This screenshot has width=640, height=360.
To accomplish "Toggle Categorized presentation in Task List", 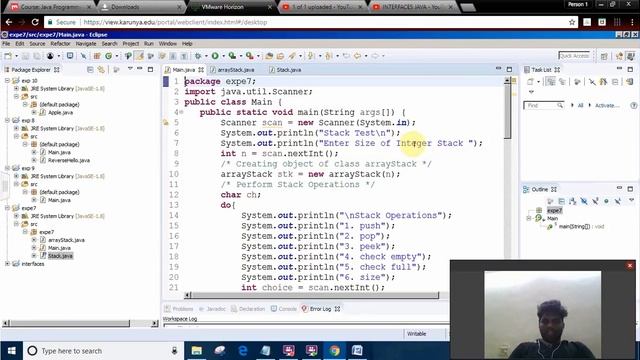I will (x=551, y=82).
